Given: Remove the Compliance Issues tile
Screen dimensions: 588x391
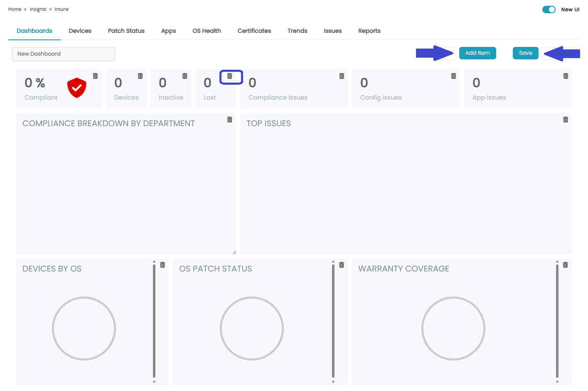Looking at the screenshot, I should pyautogui.click(x=342, y=76).
